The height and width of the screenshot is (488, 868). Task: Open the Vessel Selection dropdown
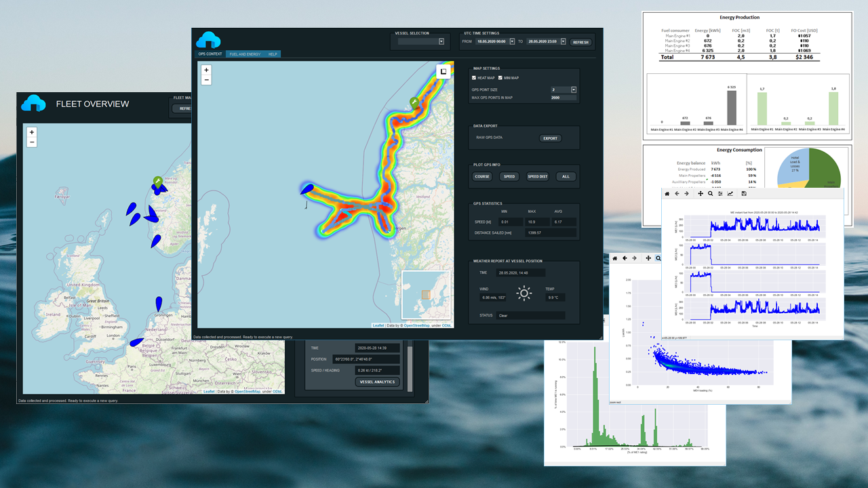click(441, 41)
